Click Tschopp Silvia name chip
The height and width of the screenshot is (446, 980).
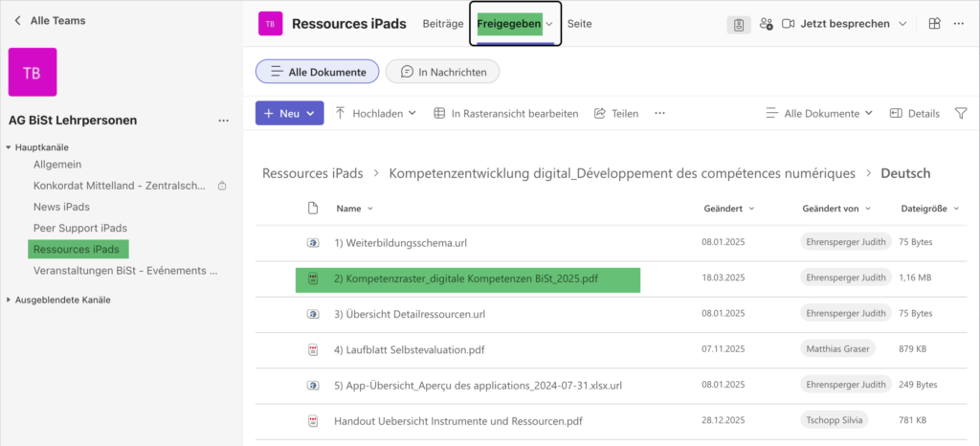click(835, 420)
